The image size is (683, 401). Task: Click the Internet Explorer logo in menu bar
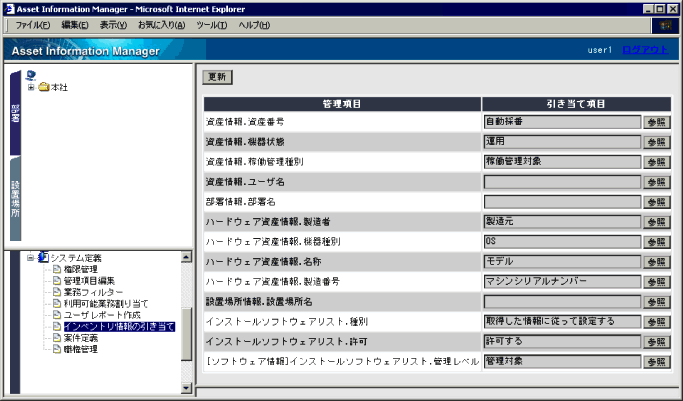point(665,26)
